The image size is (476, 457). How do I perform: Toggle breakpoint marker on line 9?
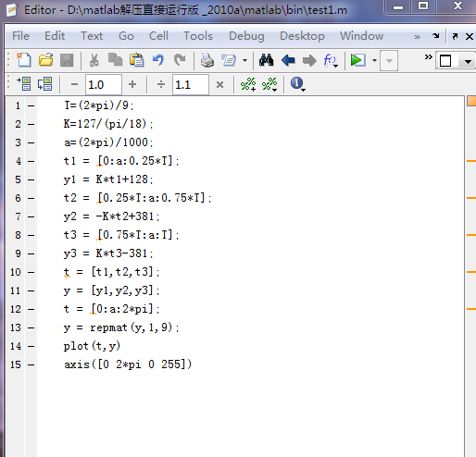(x=31, y=253)
